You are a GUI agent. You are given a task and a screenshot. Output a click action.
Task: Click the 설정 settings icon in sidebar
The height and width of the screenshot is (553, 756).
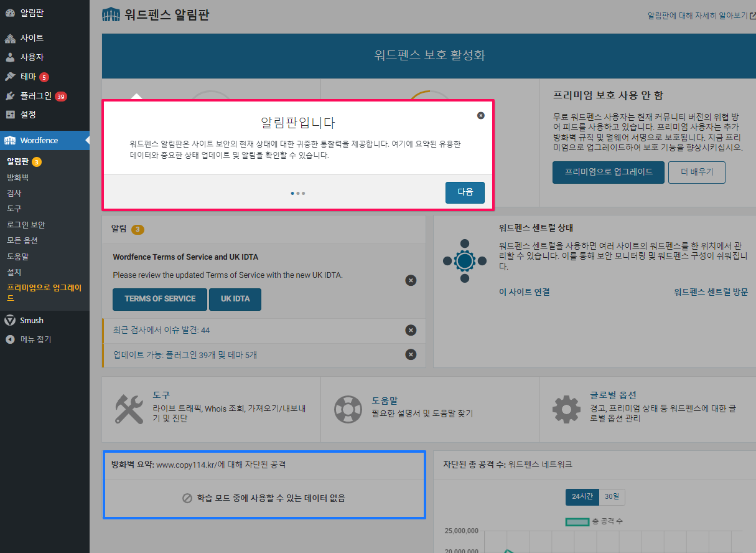[10, 115]
